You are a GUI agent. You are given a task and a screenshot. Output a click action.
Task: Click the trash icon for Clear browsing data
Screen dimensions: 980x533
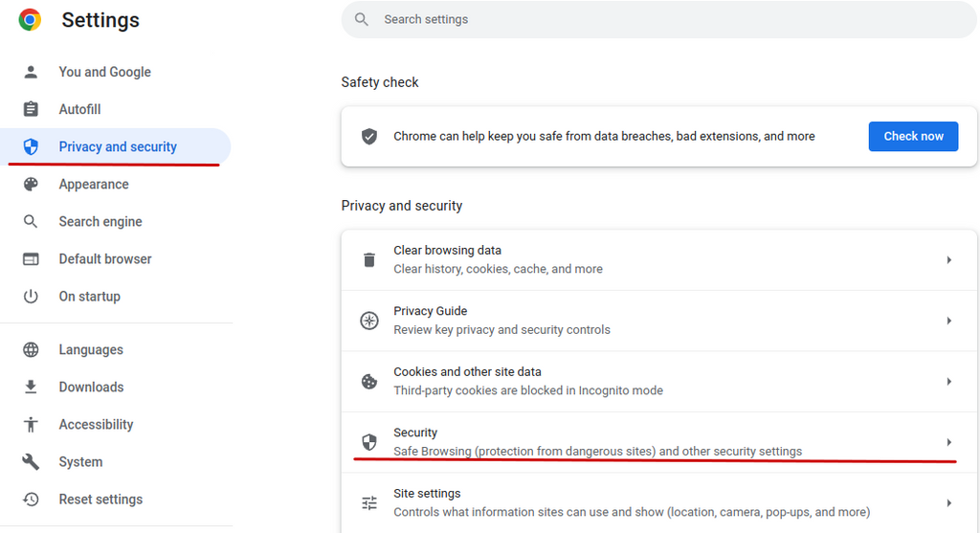(369, 260)
